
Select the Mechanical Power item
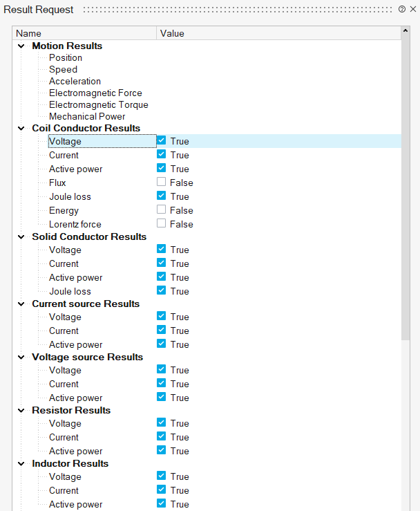pos(87,116)
